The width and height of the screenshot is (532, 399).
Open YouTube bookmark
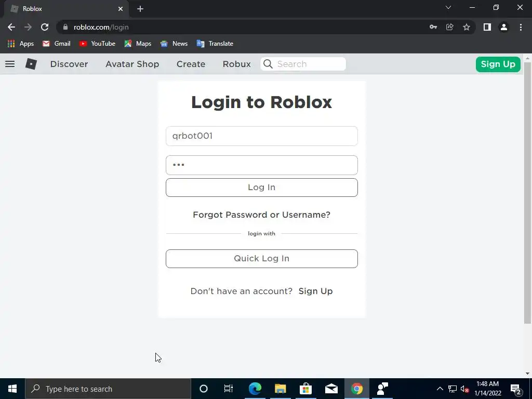click(x=97, y=44)
